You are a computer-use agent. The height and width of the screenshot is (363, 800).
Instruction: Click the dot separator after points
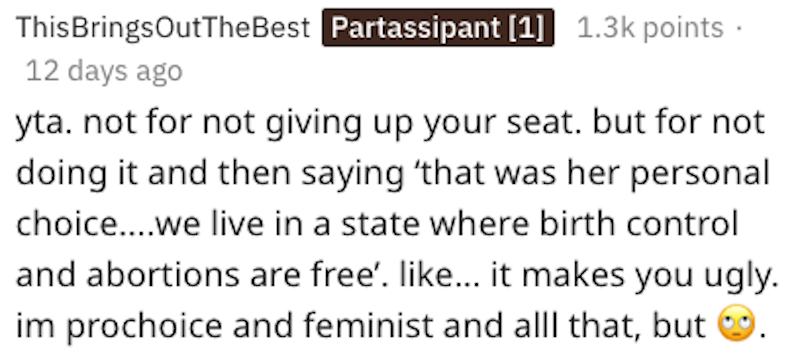pyautogui.click(x=738, y=28)
